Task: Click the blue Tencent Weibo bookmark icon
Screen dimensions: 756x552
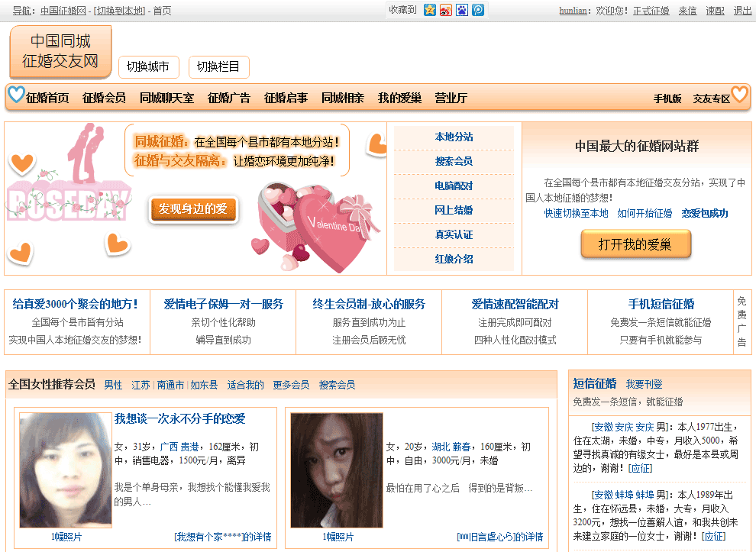Action: pyautogui.click(x=477, y=10)
